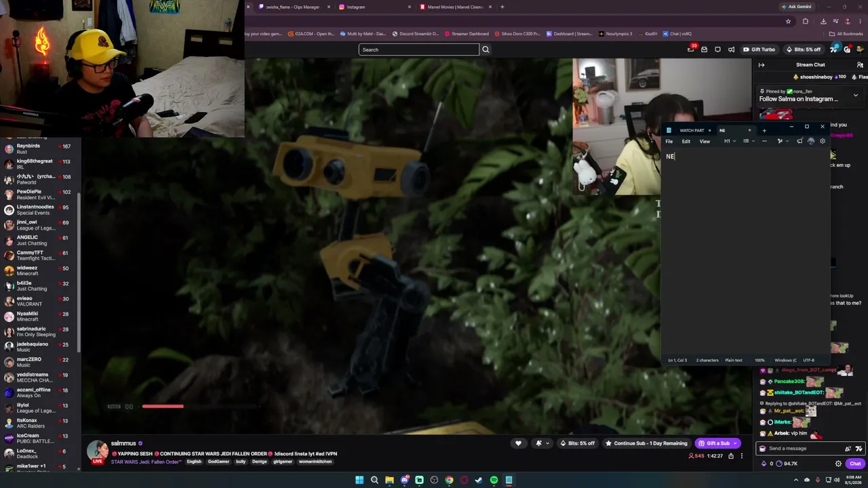Open IceCream channel in the sidebar
The image size is (868, 488).
coord(41,439)
